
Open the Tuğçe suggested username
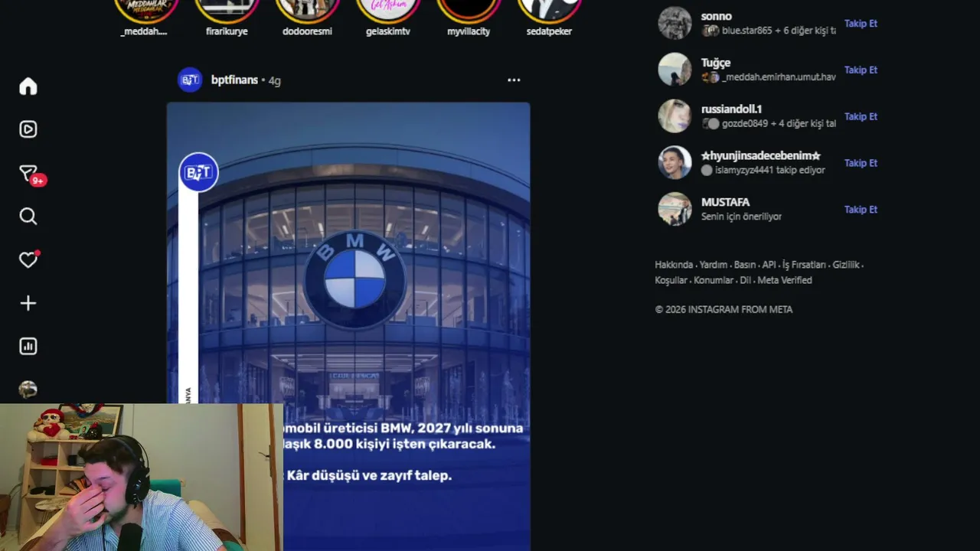tap(716, 63)
